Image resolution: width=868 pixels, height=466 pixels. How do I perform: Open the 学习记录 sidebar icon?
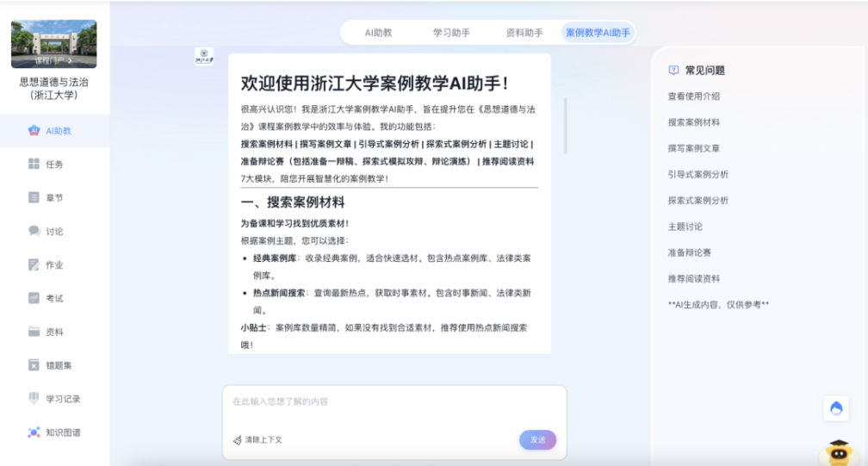(x=34, y=398)
